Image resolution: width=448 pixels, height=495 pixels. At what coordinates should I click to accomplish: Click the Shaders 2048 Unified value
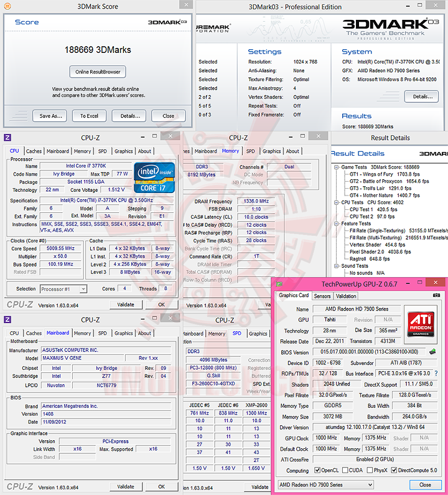click(337, 384)
